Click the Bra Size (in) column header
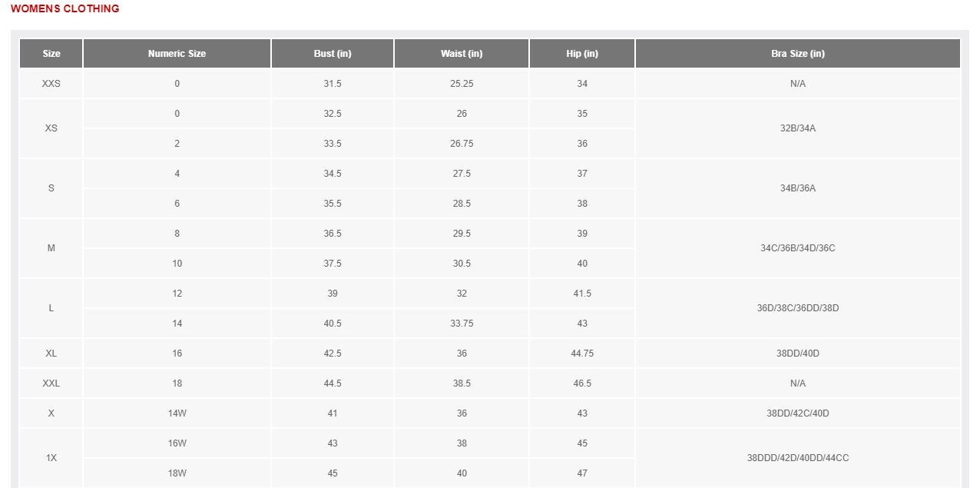 pos(798,54)
